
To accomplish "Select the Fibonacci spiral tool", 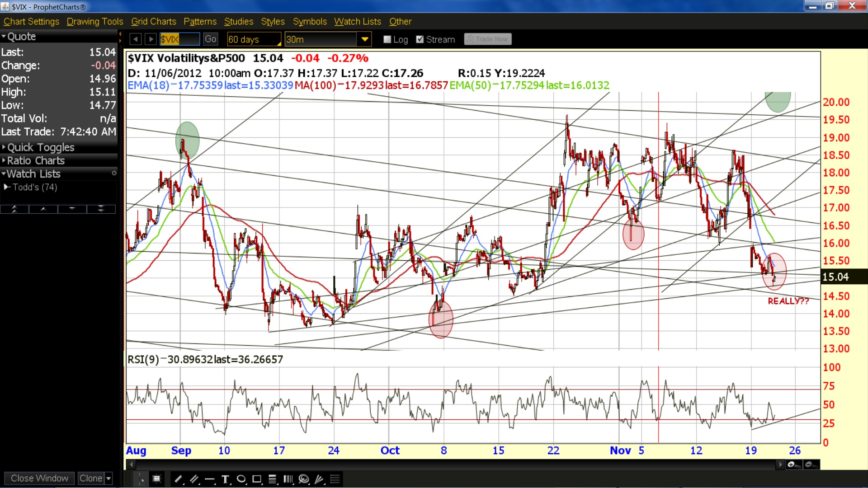I will [x=304, y=479].
